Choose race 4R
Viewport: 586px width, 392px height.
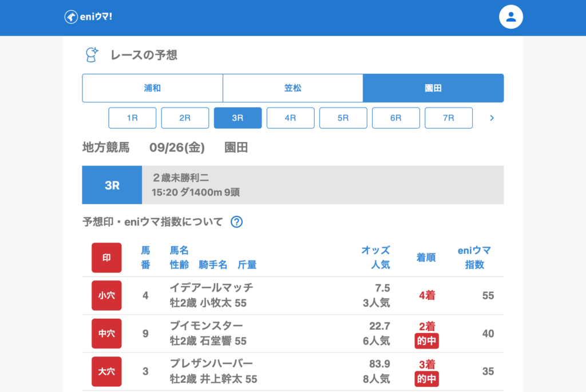tap(290, 118)
